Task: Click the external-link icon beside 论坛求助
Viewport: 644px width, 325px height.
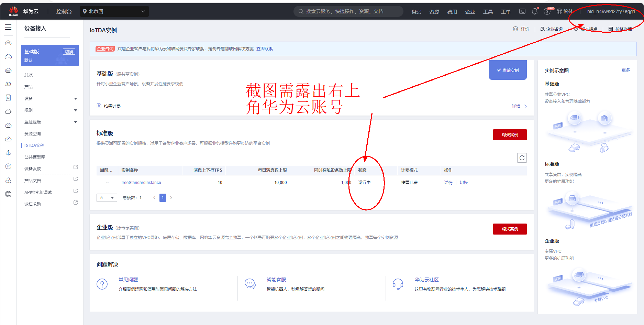Action: point(76,203)
